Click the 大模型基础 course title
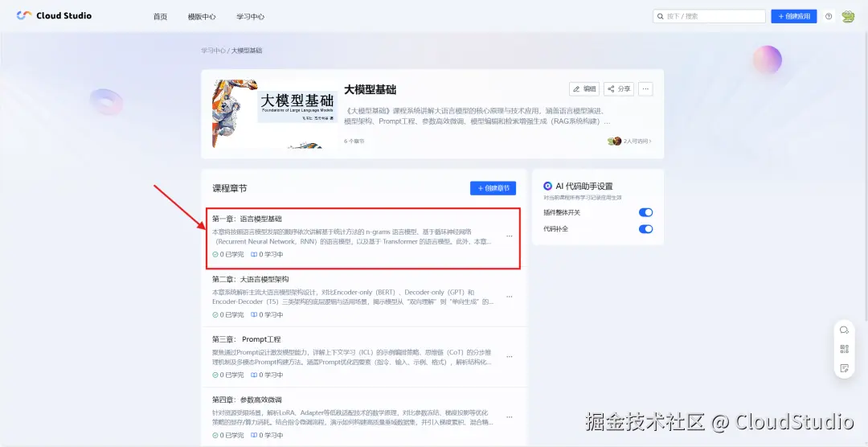The image size is (868, 447). 370,90
